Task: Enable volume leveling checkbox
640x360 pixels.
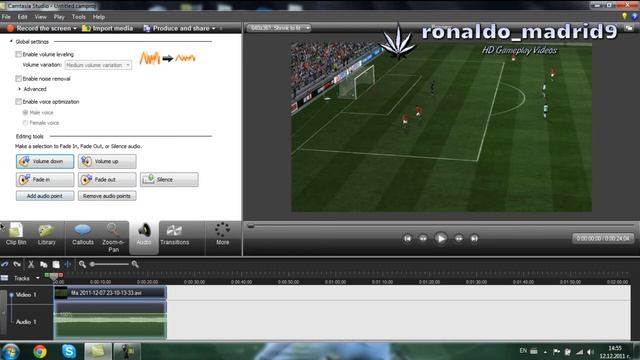Action: pyautogui.click(x=18, y=54)
